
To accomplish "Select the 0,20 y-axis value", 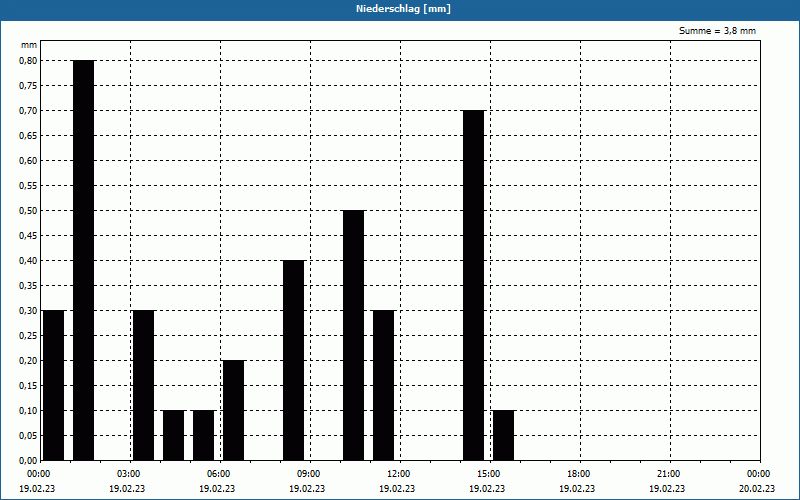I will 28,360.
